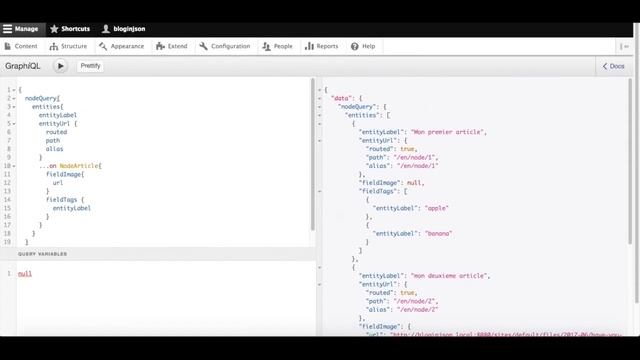
Task: Click fieldTags in the query editor
Action: point(61,200)
